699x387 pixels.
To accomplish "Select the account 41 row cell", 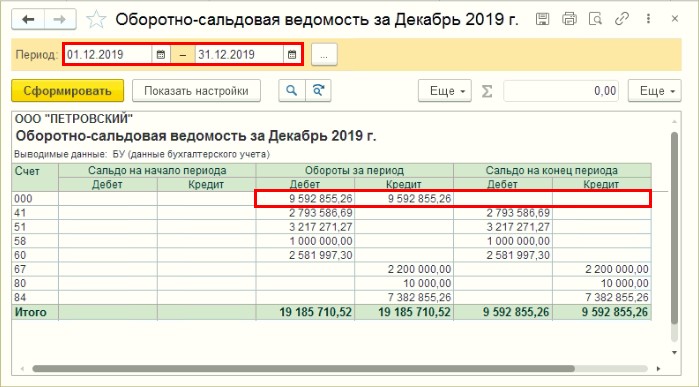I will pyautogui.click(x=35, y=213).
